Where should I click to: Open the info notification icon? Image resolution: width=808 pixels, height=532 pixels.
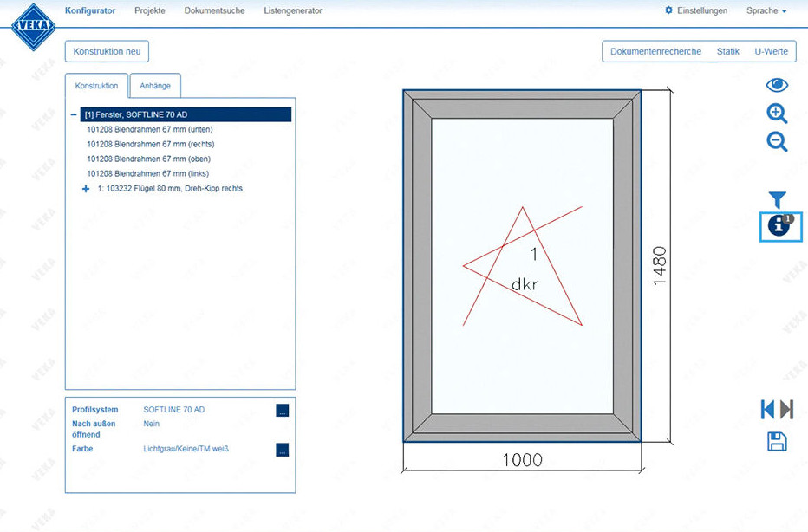tap(779, 226)
